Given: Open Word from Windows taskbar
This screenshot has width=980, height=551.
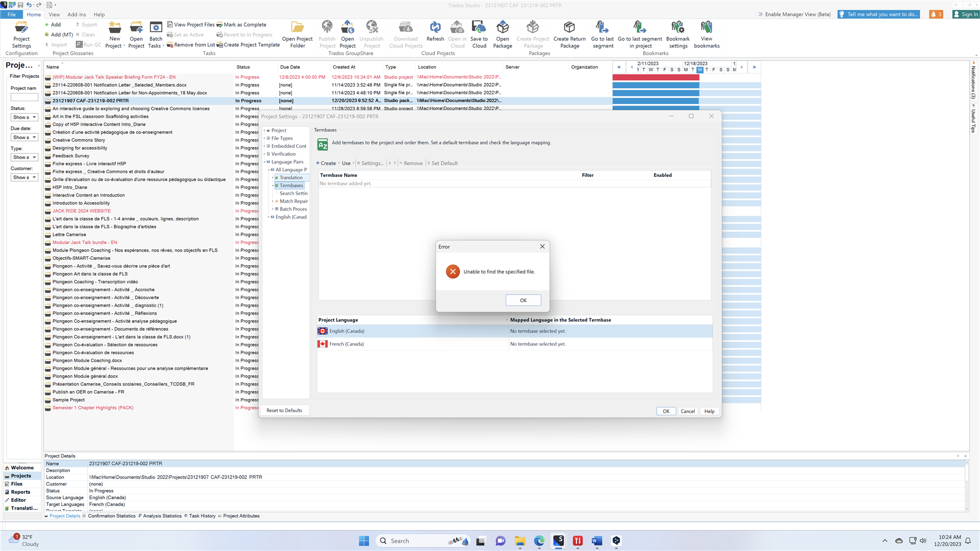Looking at the screenshot, I should tap(597, 541).
